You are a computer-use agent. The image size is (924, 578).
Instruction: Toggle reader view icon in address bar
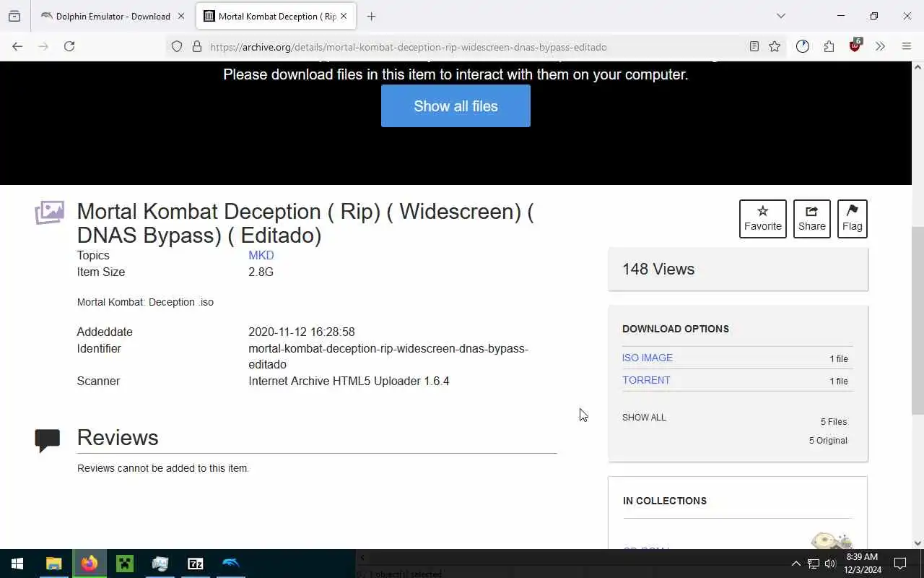[754, 46]
